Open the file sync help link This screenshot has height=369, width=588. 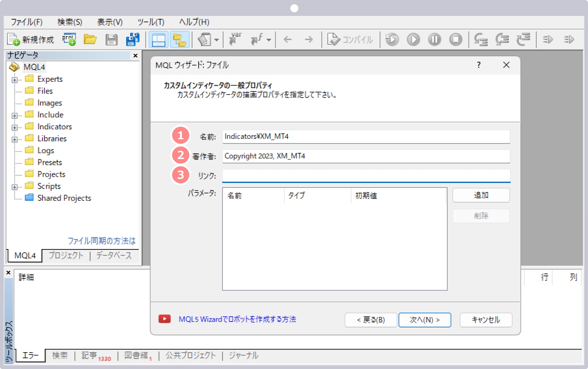coord(101,241)
